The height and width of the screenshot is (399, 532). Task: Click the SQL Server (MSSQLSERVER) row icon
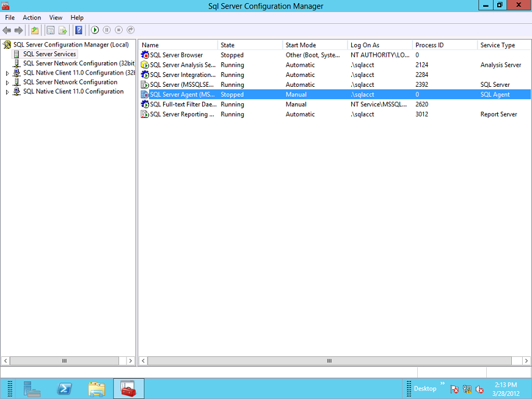pyautogui.click(x=145, y=84)
